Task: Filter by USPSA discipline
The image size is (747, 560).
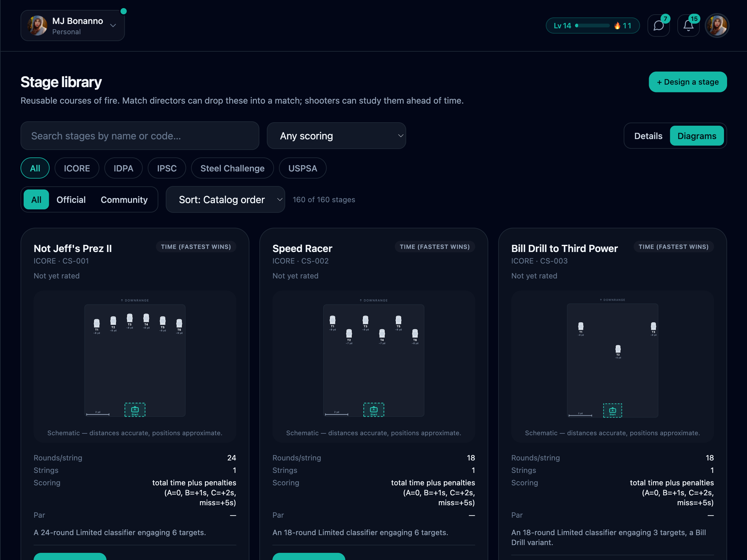Action: [303, 168]
